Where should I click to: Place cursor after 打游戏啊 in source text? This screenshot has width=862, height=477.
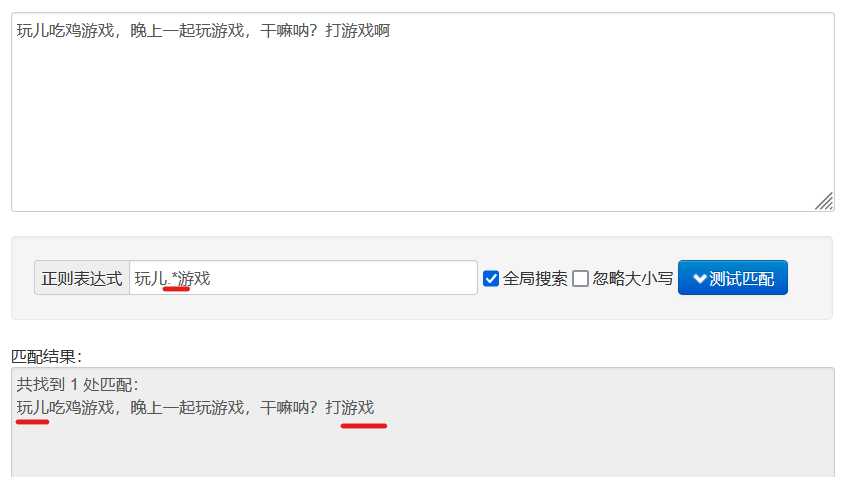390,30
